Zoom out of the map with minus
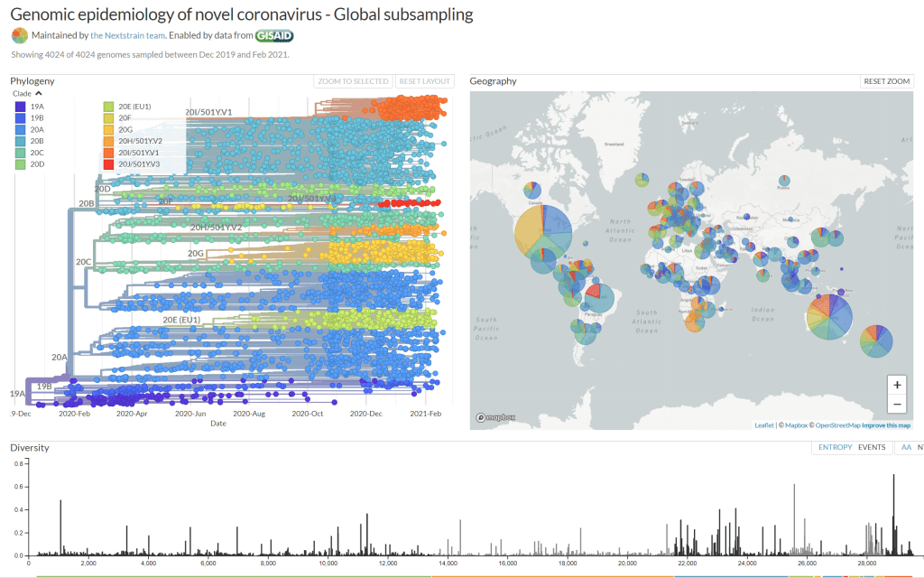This screenshot has height=578, width=924. (897, 404)
